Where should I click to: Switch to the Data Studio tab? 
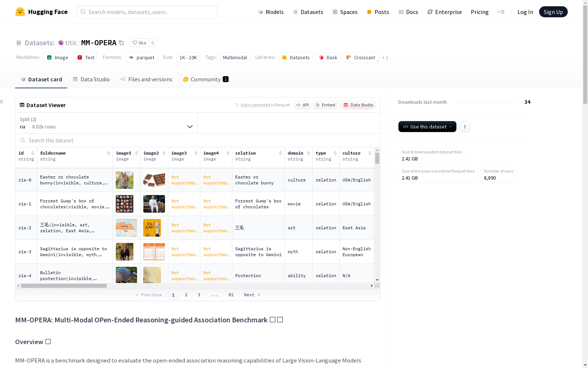92,79
